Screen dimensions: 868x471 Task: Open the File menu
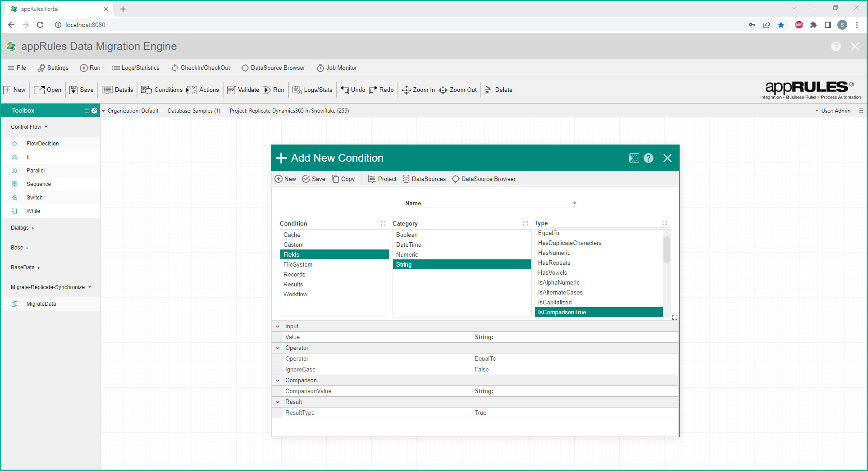click(17, 68)
